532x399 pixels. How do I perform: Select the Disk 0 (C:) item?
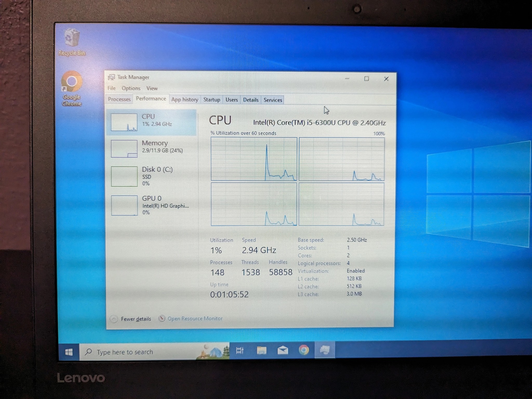(x=151, y=176)
